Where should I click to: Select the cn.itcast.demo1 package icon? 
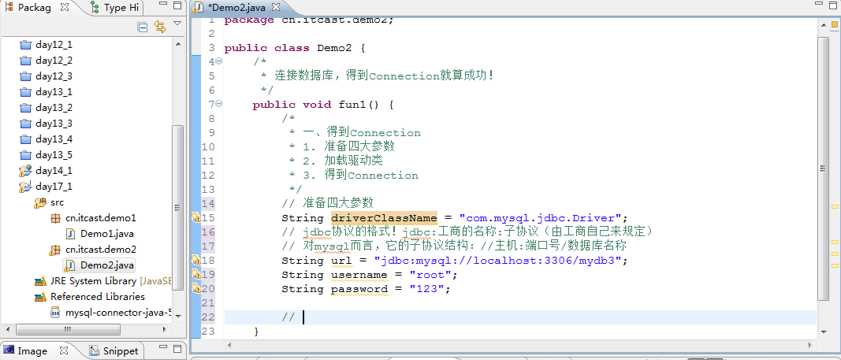point(55,218)
